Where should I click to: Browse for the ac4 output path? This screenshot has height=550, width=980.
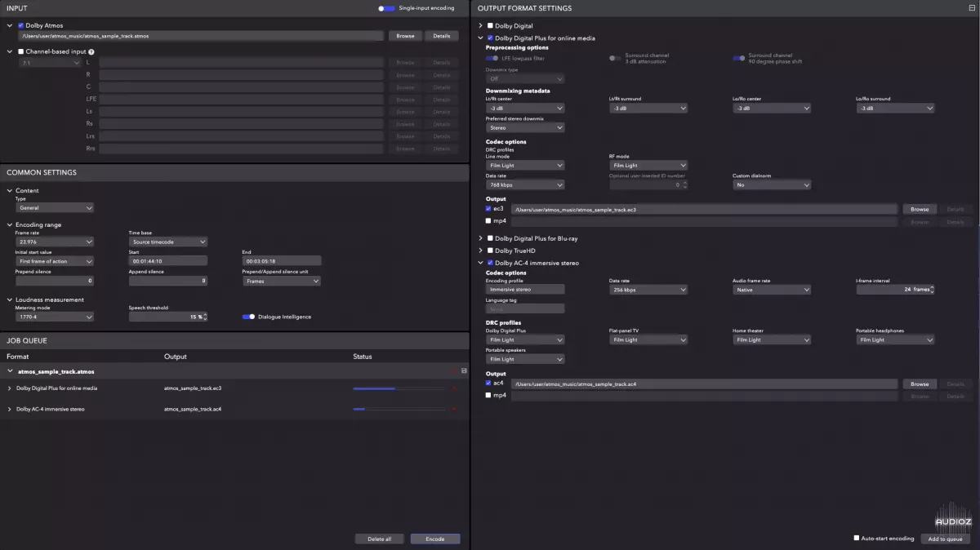920,384
